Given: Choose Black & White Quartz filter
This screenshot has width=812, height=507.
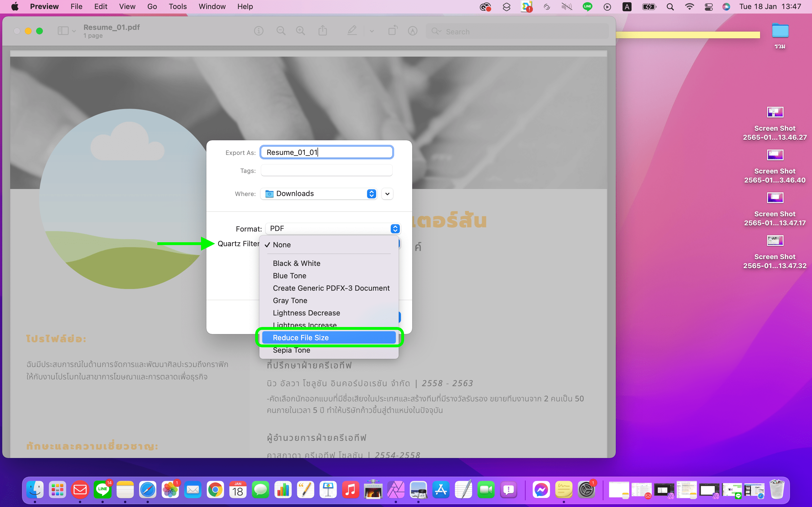Looking at the screenshot, I should (x=296, y=263).
